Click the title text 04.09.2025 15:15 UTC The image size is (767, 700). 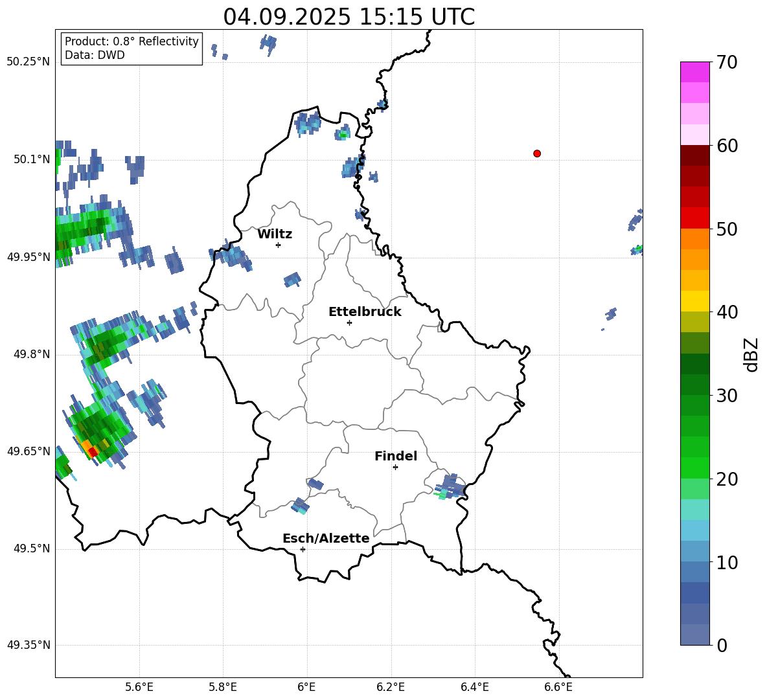tap(349, 17)
